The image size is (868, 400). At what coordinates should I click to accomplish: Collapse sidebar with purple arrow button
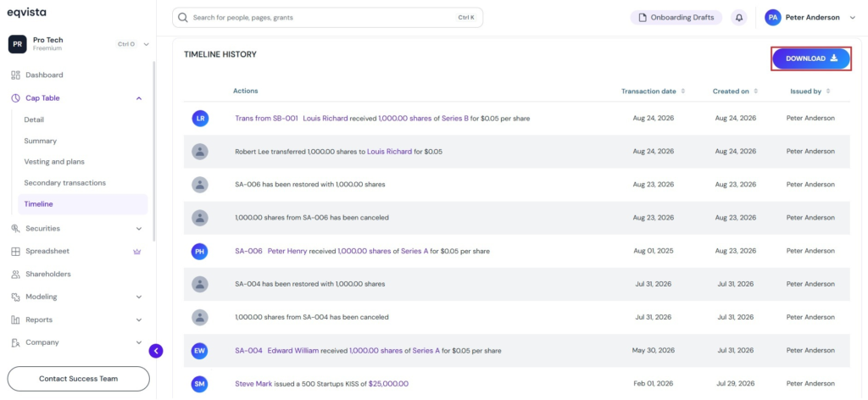[x=156, y=351]
